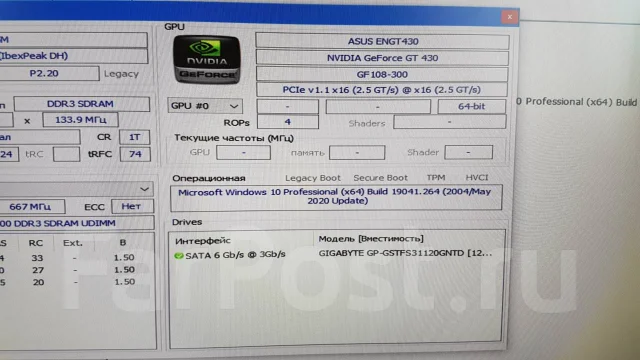Click the TPM indicator label
640x360 pixels.
coord(436,178)
